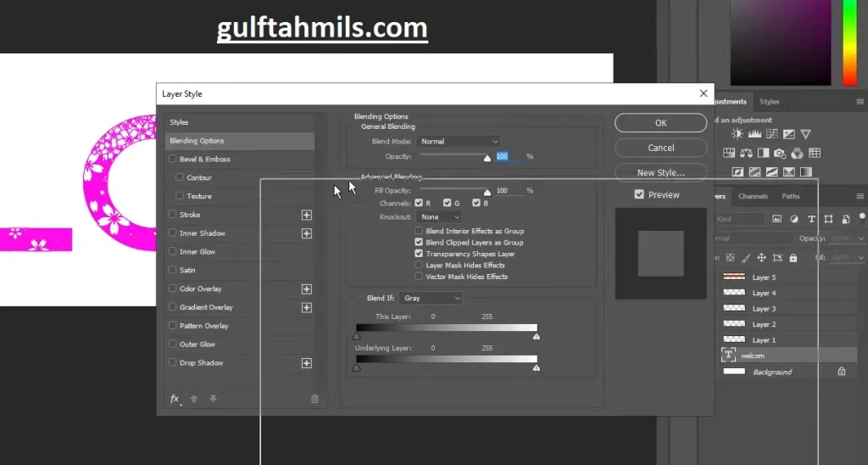
Task: Click the Fill Opacity slider handle
Action: pos(487,192)
